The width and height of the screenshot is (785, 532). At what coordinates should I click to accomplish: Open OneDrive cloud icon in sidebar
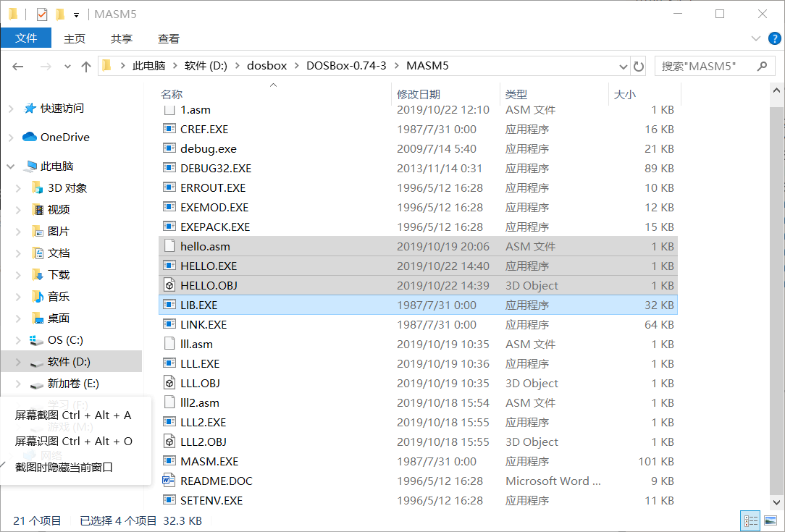(30, 137)
